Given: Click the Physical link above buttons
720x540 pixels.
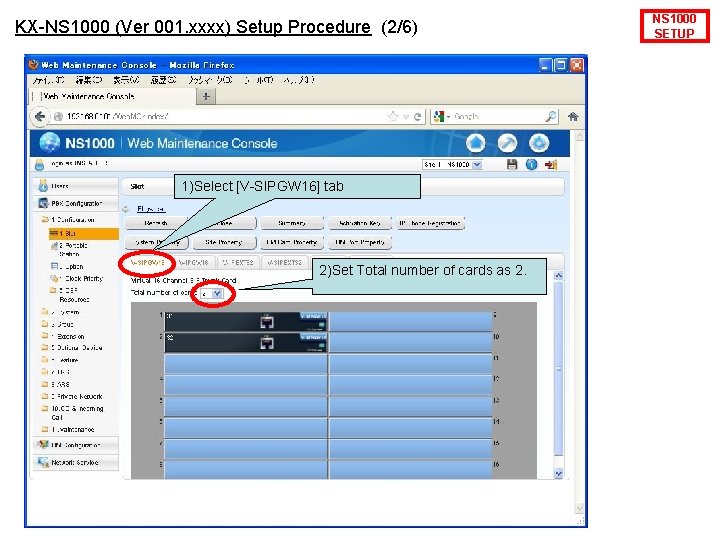Looking at the screenshot, I should tap(151, 209).
